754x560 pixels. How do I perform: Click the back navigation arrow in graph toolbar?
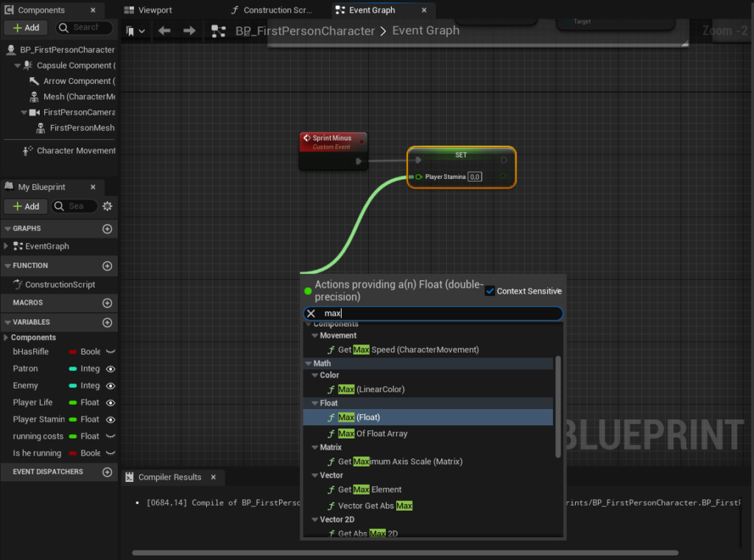click(164, 31)
